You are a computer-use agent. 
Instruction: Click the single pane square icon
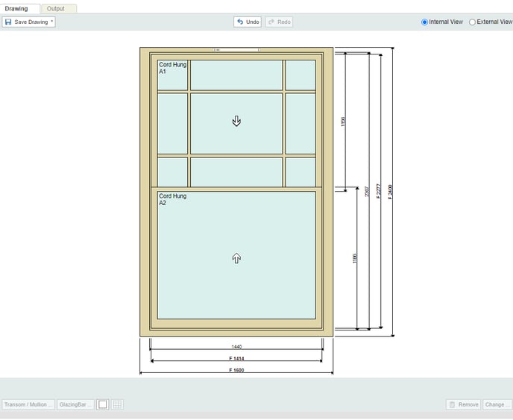tap(103, 404)
